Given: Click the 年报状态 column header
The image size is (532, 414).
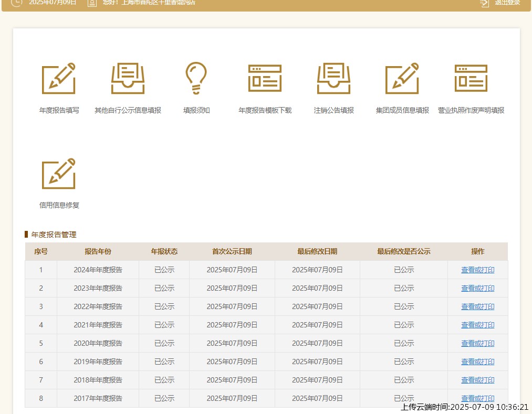Looking at the screenshot, I should point(164,251).
